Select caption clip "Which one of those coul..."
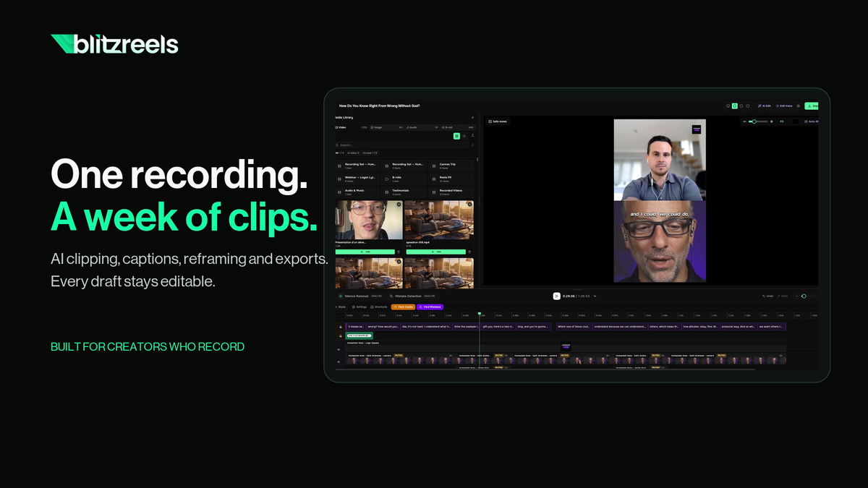868x488 pixels. [x=574, y=327]
